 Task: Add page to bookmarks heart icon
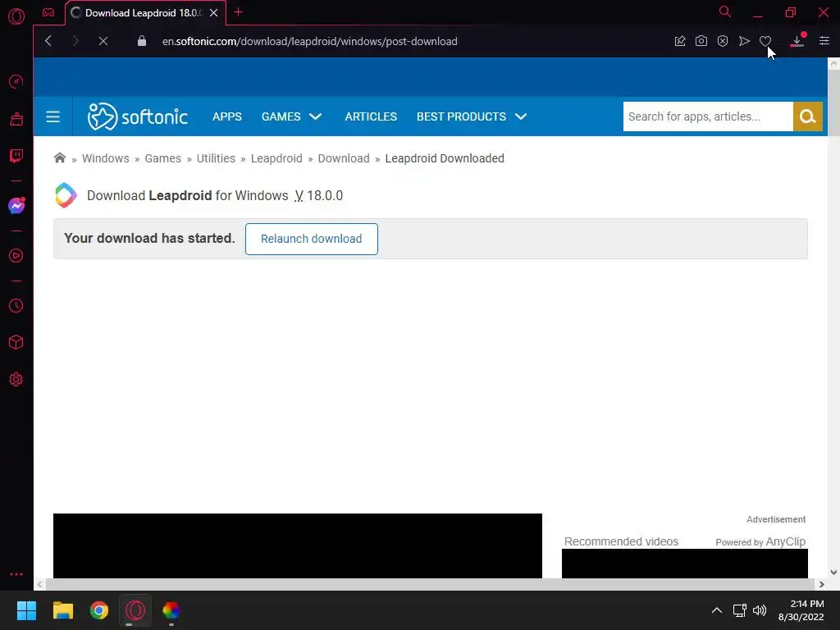click(765, 41)
